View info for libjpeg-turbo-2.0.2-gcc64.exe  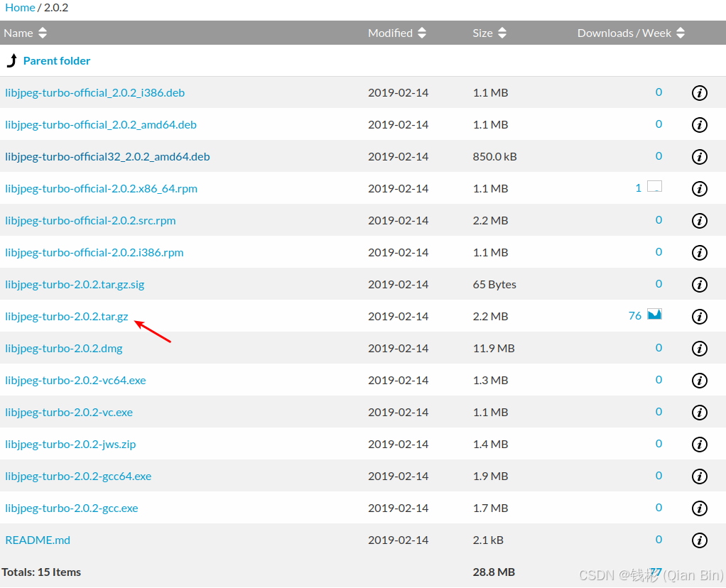click(699, 476)
